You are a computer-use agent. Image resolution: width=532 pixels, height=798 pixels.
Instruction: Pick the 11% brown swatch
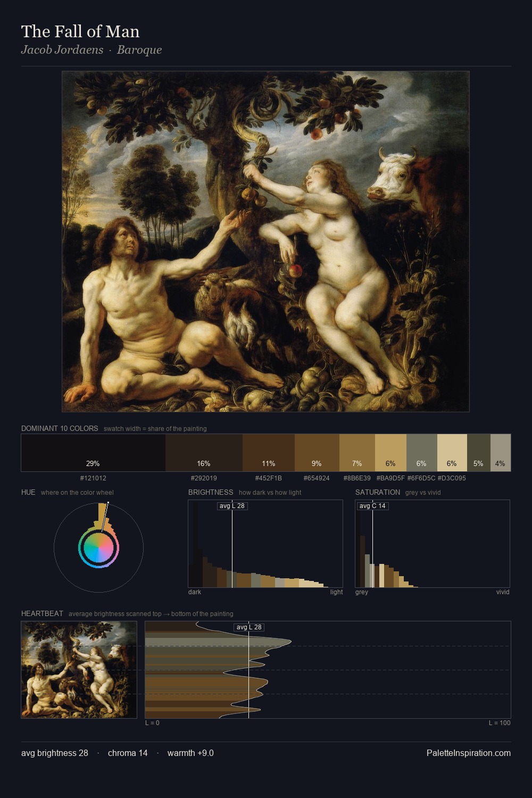[269, 453]
